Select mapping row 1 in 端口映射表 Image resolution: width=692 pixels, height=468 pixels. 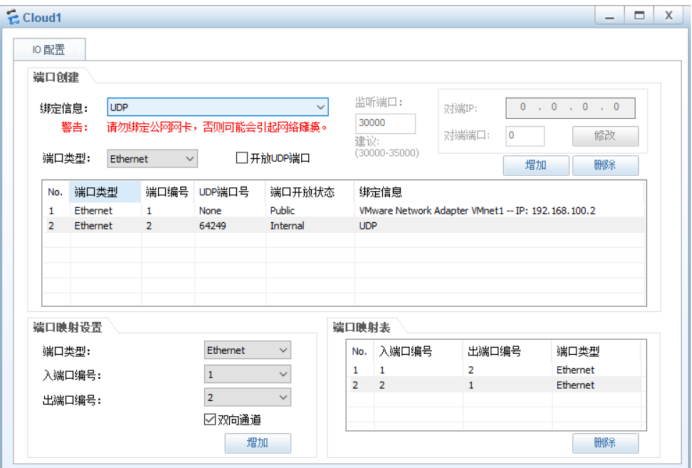[x=495, y=370]
